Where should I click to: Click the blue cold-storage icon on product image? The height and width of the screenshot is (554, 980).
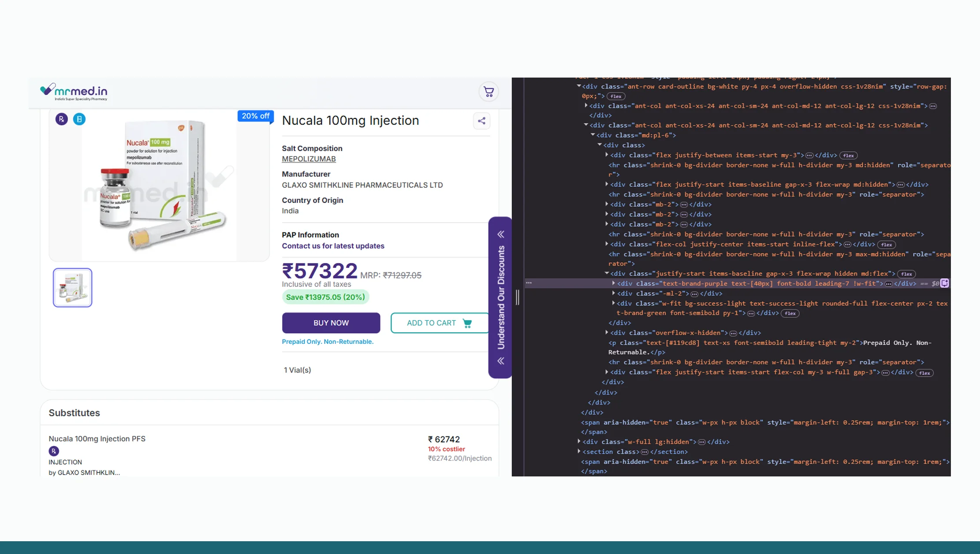click(x=79, y=119)
